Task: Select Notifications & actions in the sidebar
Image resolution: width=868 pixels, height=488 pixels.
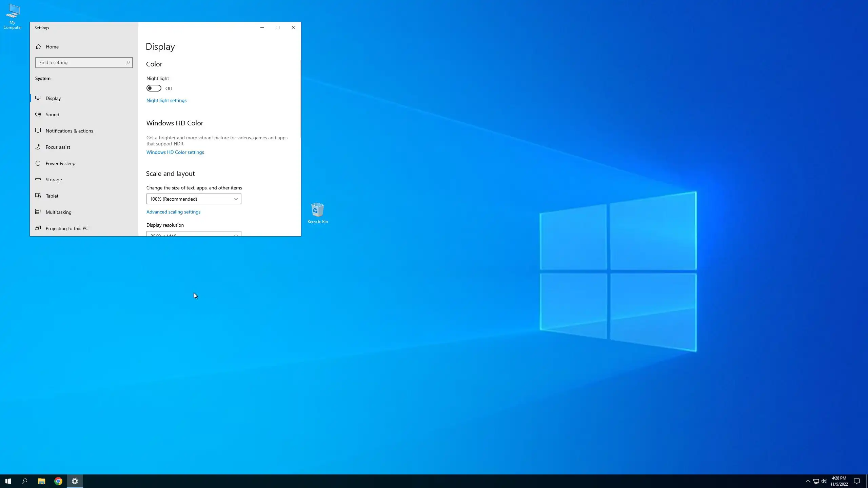Action: (69, 131)
